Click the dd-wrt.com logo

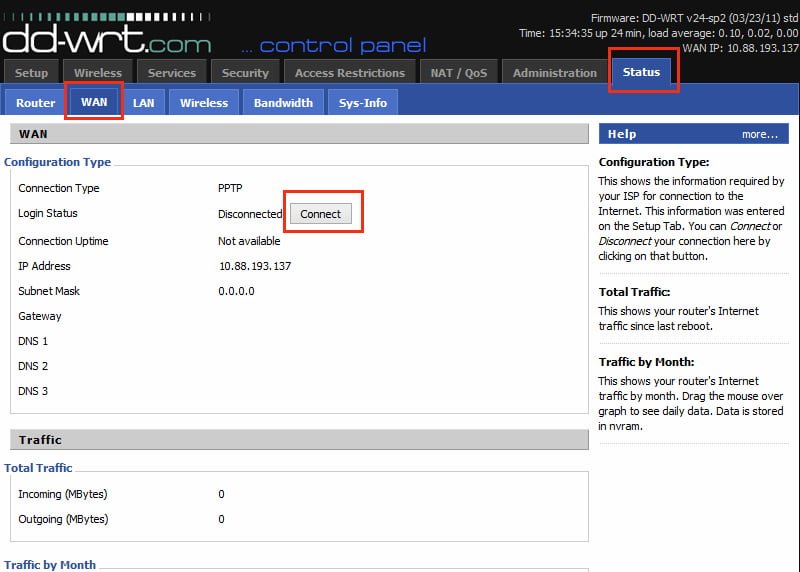tap(106, 38)
